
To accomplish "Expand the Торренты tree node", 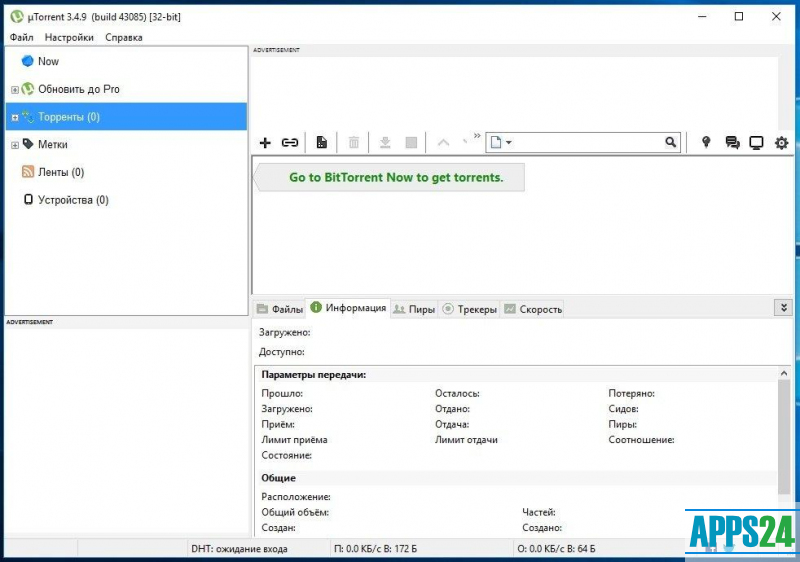I will 15,117.
